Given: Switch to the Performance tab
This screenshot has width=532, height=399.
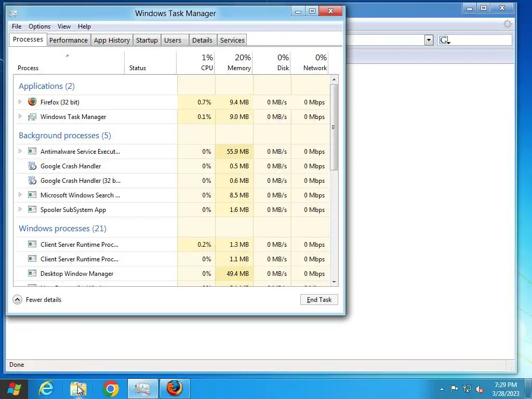Looking at the screenshot, I should 69,40.
